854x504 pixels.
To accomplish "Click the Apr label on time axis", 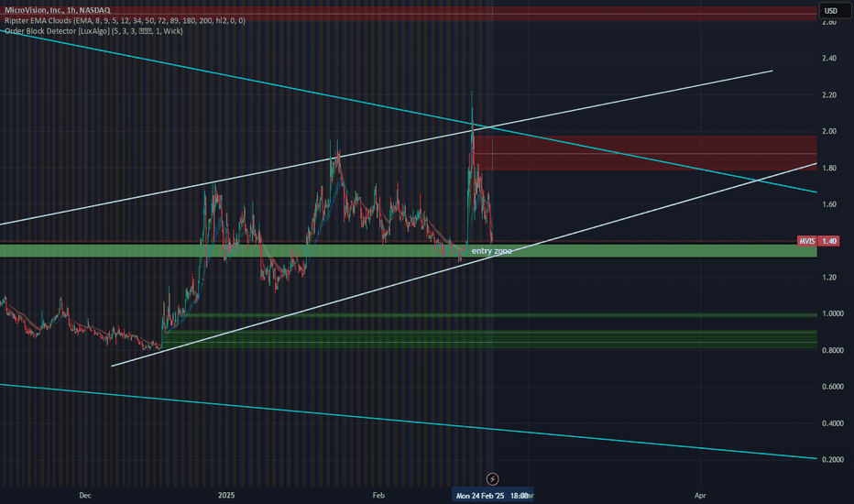I will 700,495.
